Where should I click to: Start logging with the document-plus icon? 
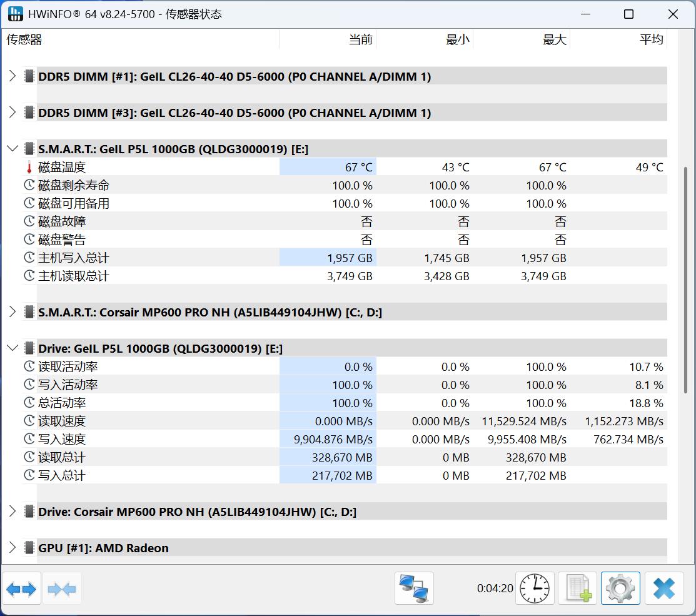click(x=578, y=588)
